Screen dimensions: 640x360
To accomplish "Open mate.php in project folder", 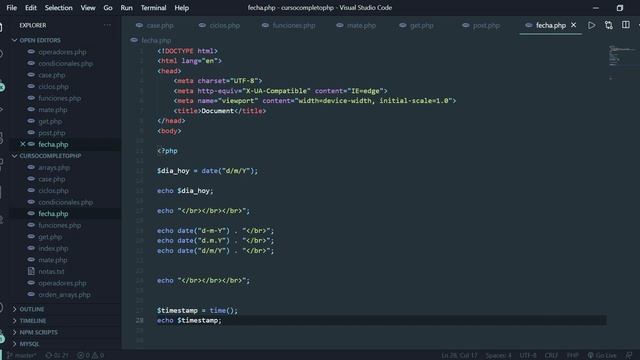I will [x=53, y=260].
